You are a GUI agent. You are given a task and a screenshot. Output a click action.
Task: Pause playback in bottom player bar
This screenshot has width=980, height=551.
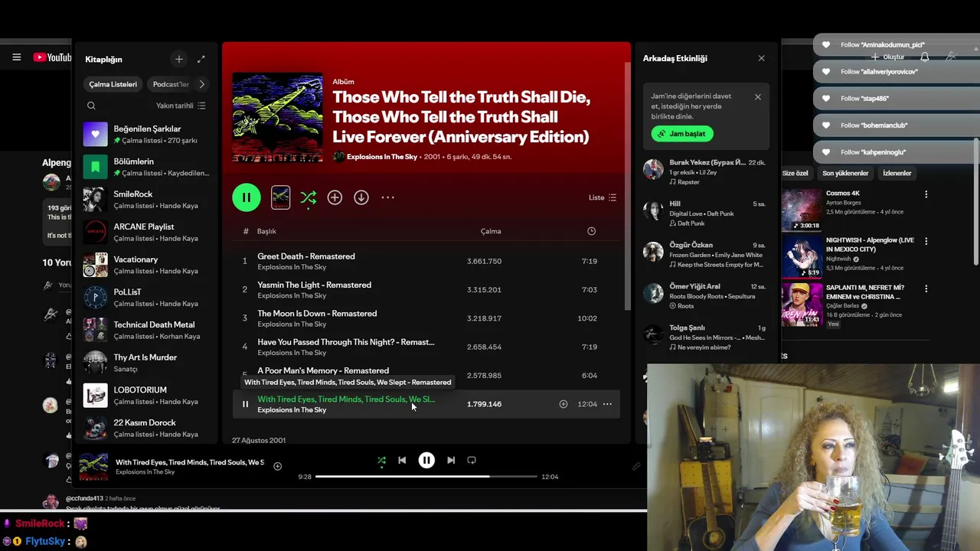(426, 460)
